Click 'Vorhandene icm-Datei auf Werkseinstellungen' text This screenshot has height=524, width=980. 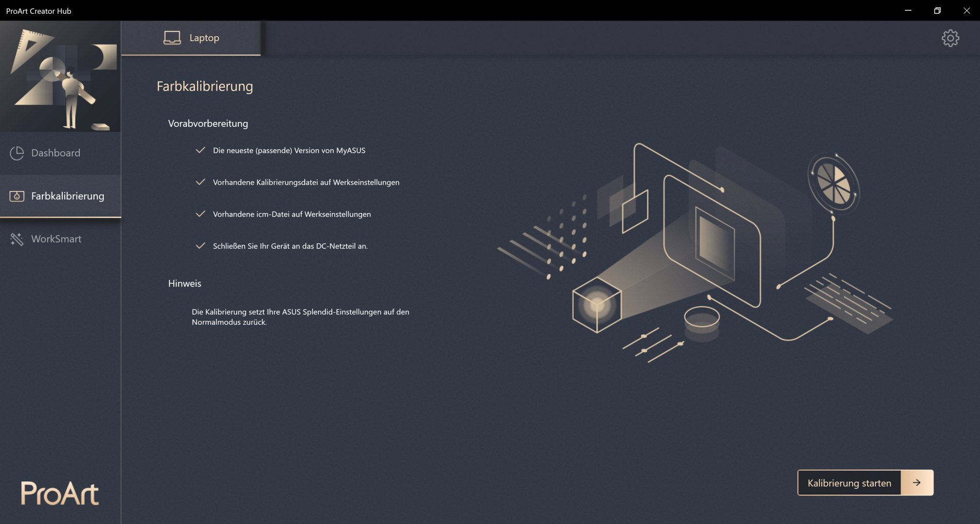click(x=292, y=214)
